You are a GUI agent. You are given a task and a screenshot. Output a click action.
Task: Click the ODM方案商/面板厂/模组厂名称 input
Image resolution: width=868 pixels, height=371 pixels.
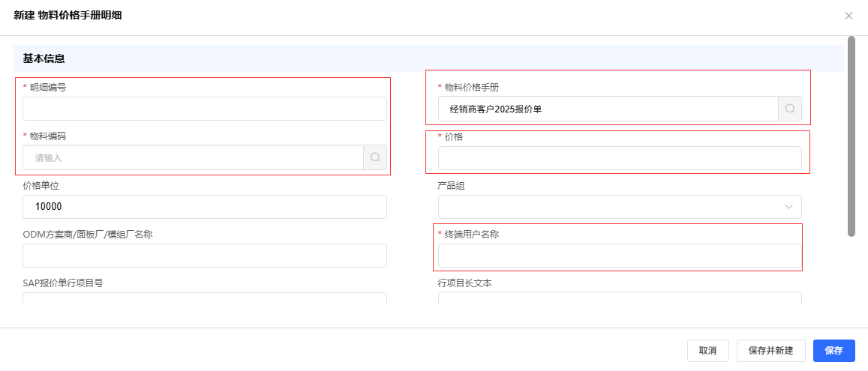(x=204, y=256)
